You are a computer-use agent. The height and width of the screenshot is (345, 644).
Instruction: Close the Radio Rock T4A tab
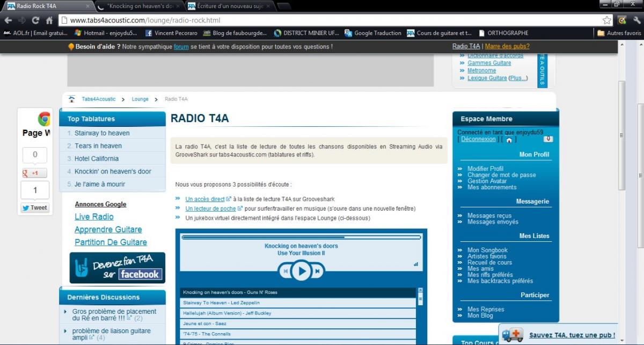88,6
